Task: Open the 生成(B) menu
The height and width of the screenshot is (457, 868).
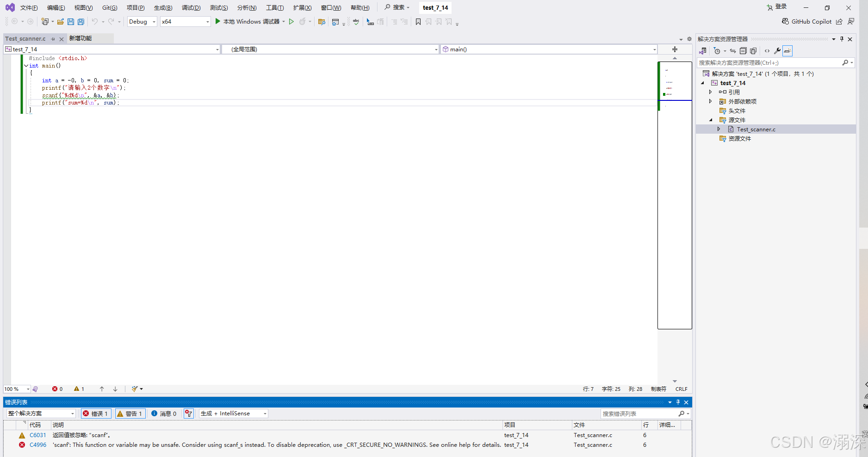Action: pyautogui.click(x=163, y=8)
